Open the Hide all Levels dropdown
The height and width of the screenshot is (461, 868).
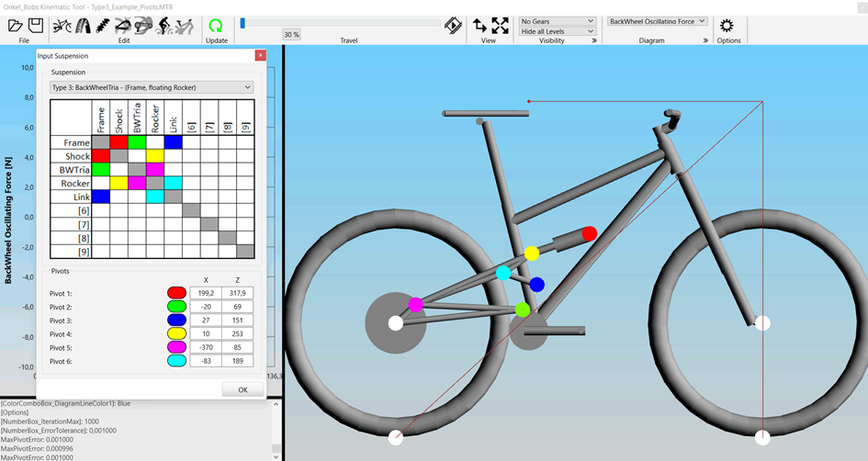[557, 31]
